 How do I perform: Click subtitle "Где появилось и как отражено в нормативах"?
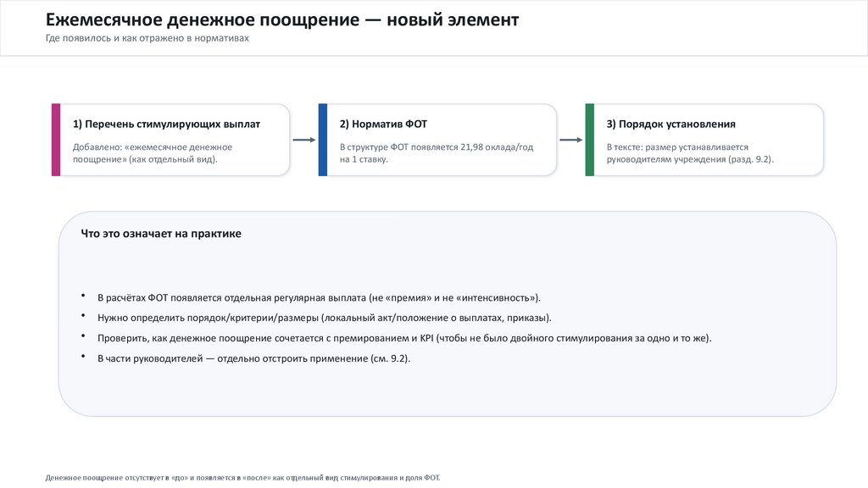(x=147, y=38)
